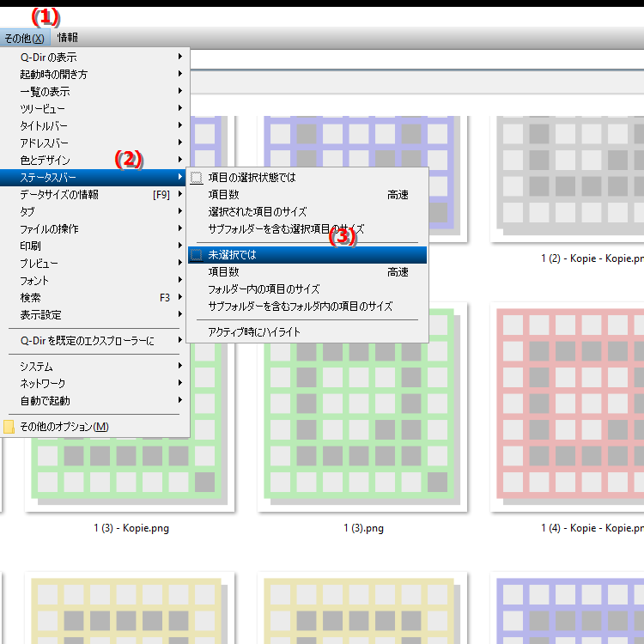Open タイトルバー submenu
644x644 pixels.
94,125
